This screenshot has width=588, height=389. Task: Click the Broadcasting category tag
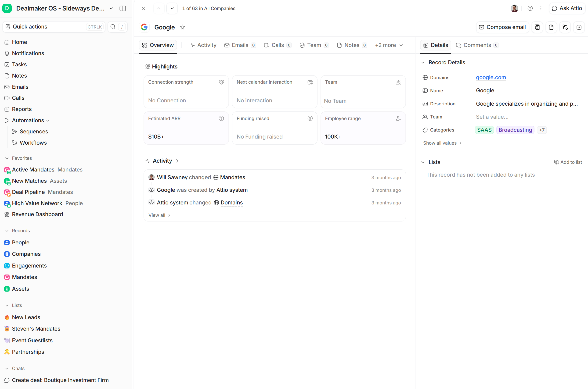515,130
